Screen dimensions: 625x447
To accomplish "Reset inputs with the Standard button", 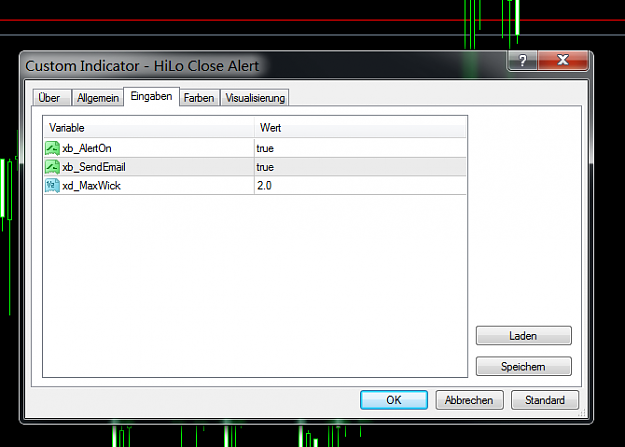I will pos(545,400).
